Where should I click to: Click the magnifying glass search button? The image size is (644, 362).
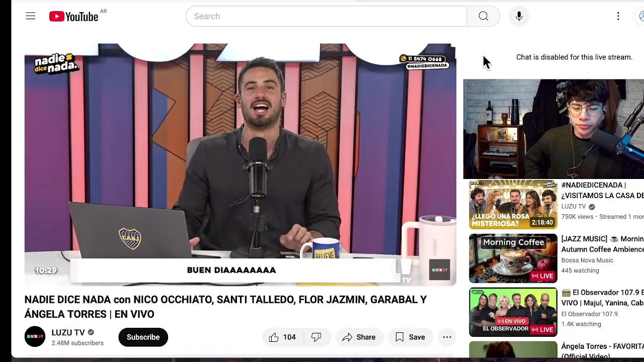tap(484, 16)
